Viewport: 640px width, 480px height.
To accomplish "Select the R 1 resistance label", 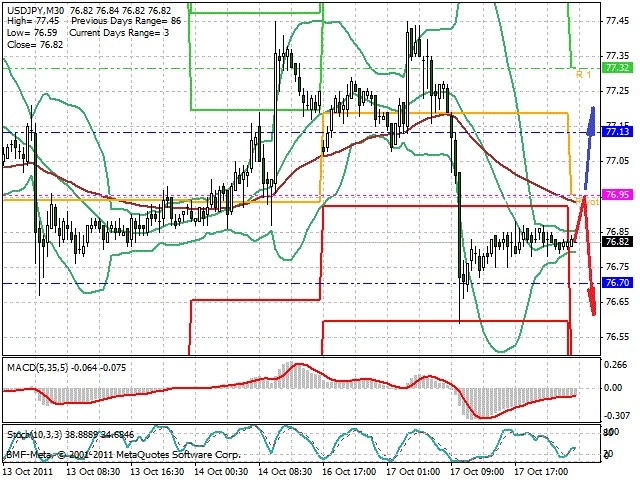I will coord(583,75).
